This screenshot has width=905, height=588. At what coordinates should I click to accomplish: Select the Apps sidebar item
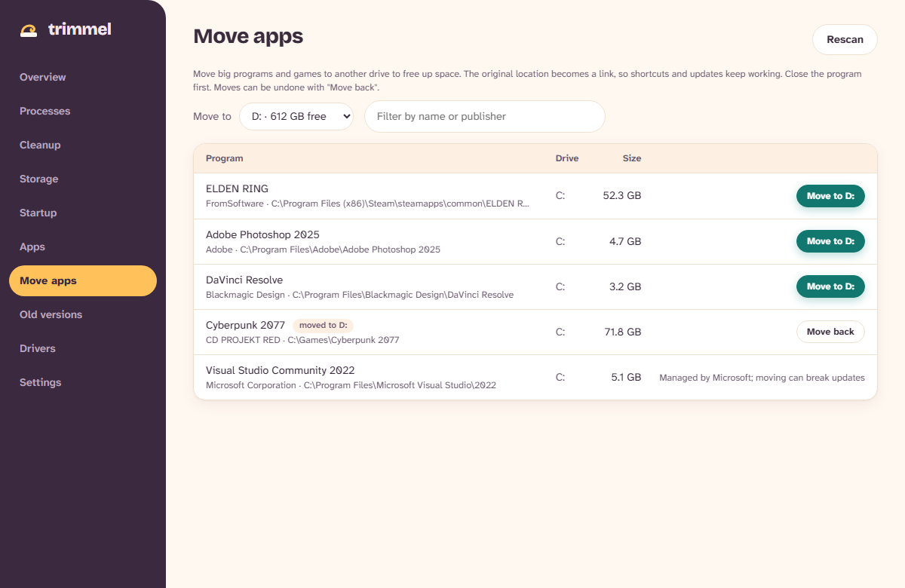(x=83, y=247)
